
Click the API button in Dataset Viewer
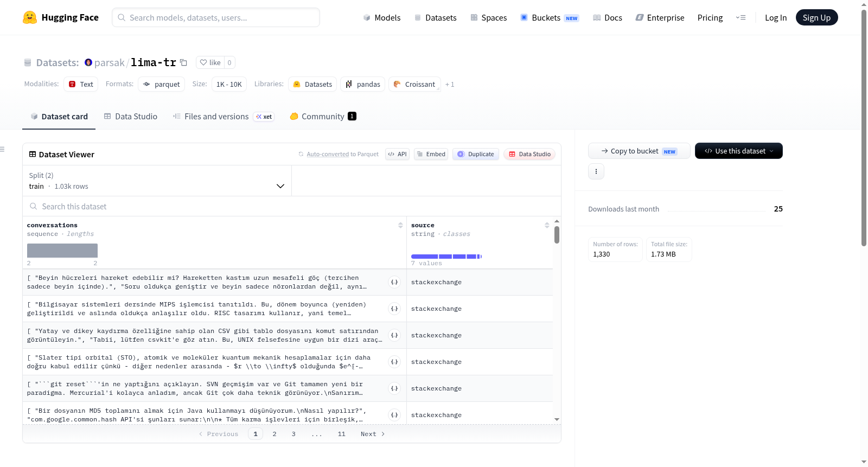pyautogui.click(x=397, y=154)
